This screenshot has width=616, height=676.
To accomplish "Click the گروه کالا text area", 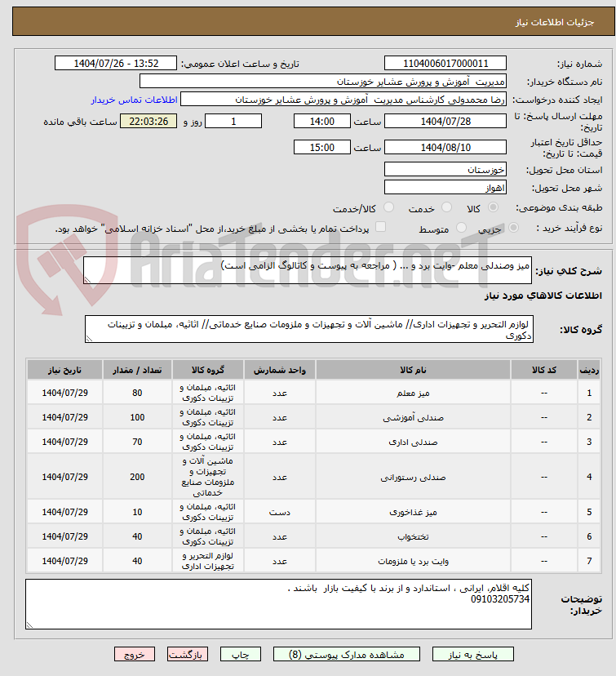I will tap(309, 329).
